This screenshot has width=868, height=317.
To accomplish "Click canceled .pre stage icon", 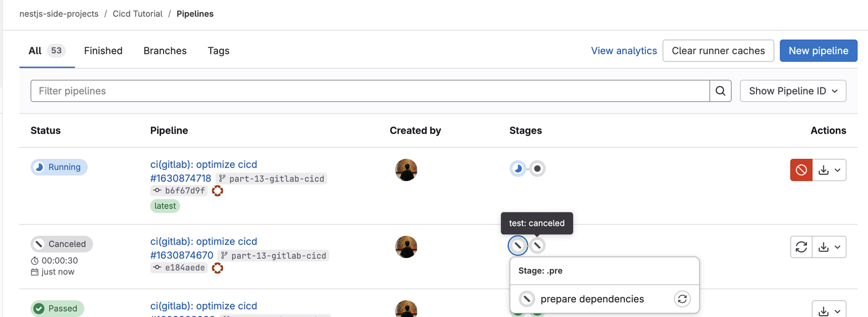I will click(x=518, y=246).
